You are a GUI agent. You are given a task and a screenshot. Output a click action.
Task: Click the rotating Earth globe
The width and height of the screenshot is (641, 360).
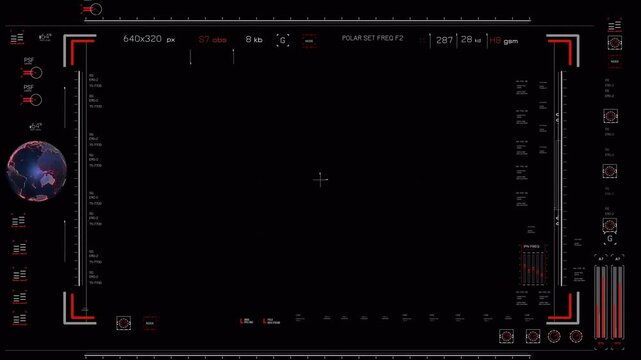37,171
